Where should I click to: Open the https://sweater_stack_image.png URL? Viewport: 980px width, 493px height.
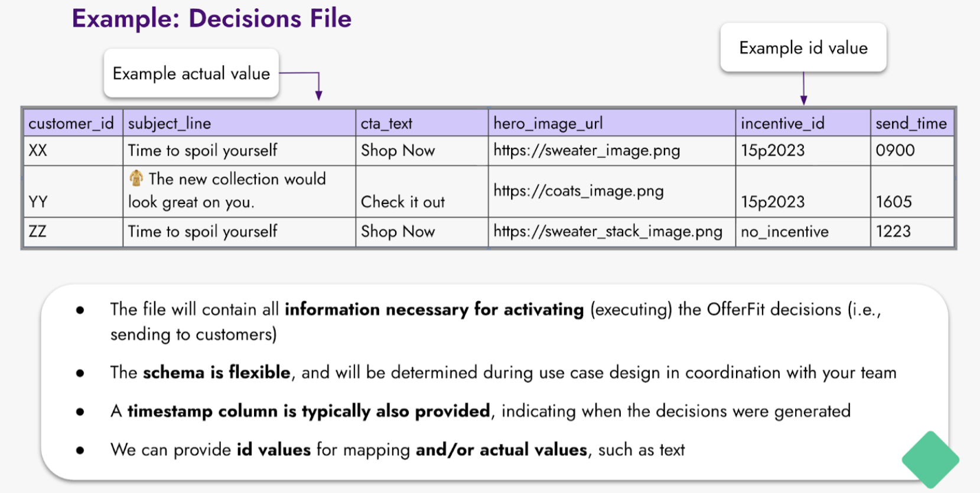pyautogui.click(x=607, y=232)
